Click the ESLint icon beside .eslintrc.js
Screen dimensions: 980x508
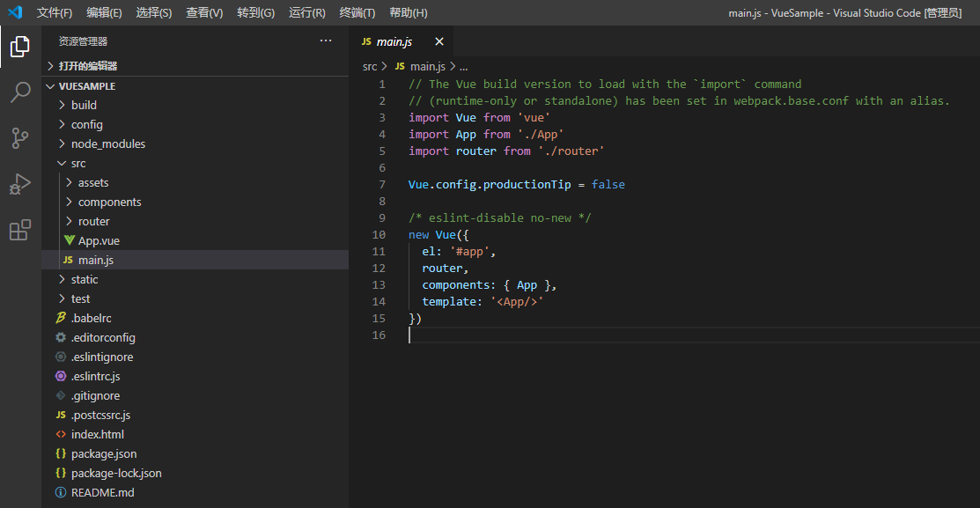point(61,376)
